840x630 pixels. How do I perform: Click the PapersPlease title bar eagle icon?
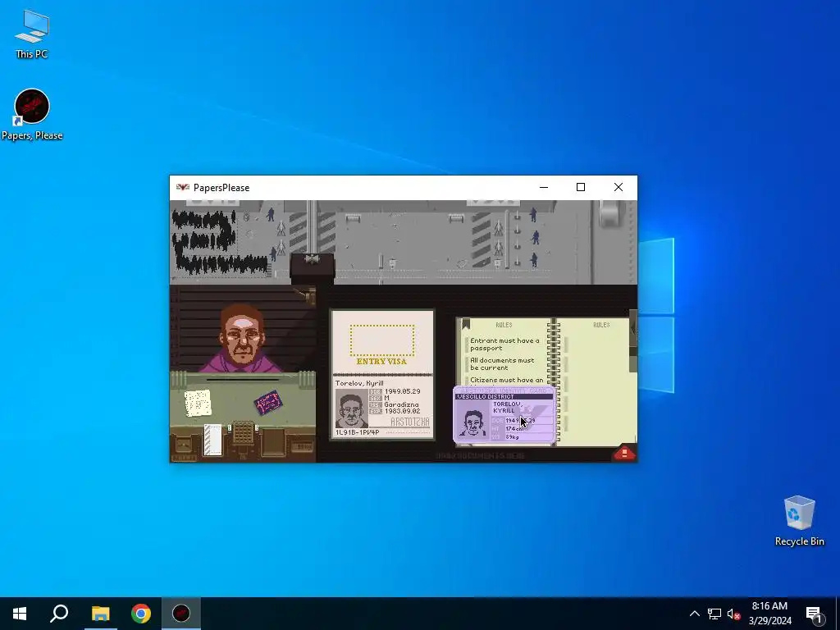[x=183, y=187]
